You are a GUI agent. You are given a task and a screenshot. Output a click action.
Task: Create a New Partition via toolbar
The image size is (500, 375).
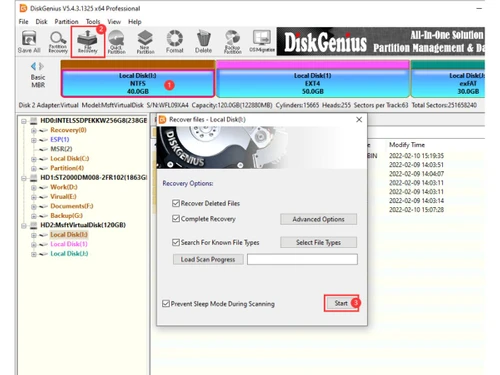coord(145,42)
